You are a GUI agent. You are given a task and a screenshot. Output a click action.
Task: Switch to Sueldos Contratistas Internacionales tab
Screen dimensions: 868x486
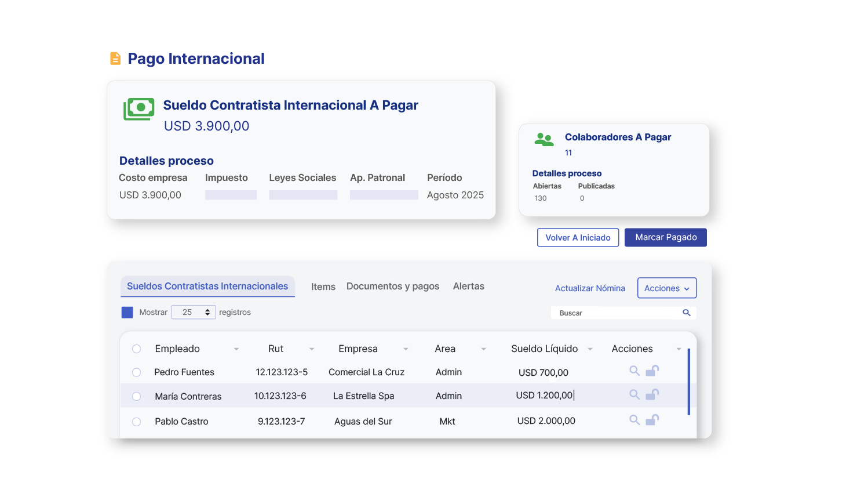[x=207, y=286]
